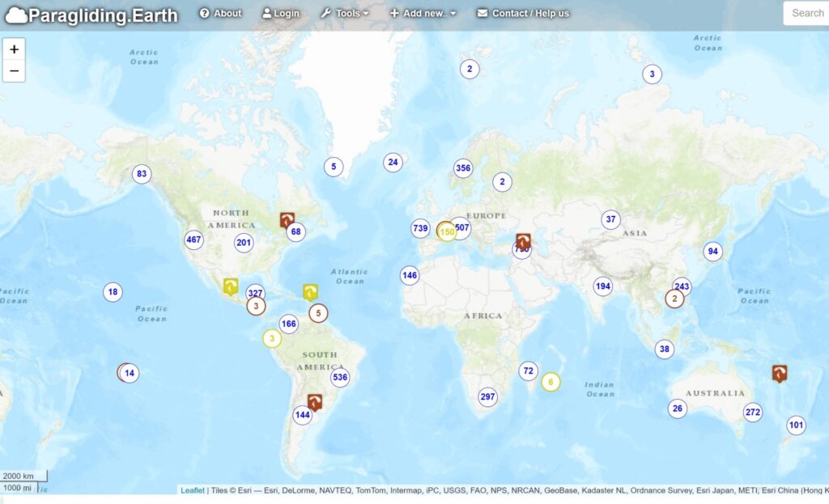
Task: Expand the 38 sites cluster
Action: pos(665,349)
